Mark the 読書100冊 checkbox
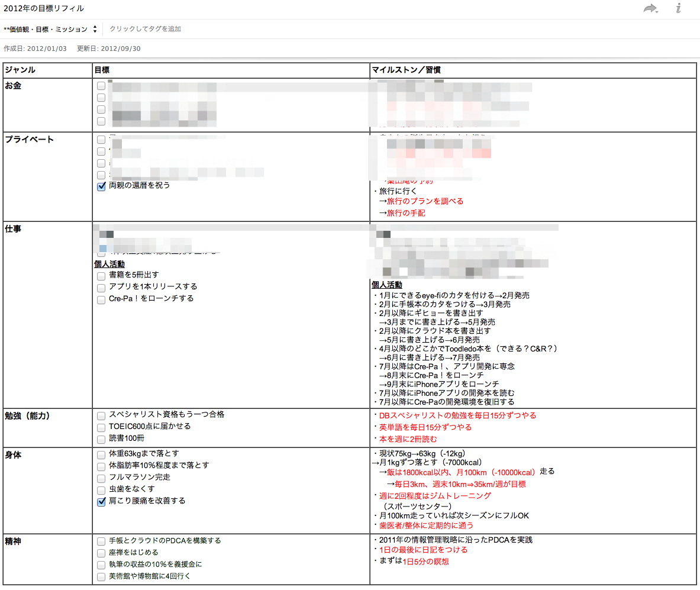 click(101, 439)
